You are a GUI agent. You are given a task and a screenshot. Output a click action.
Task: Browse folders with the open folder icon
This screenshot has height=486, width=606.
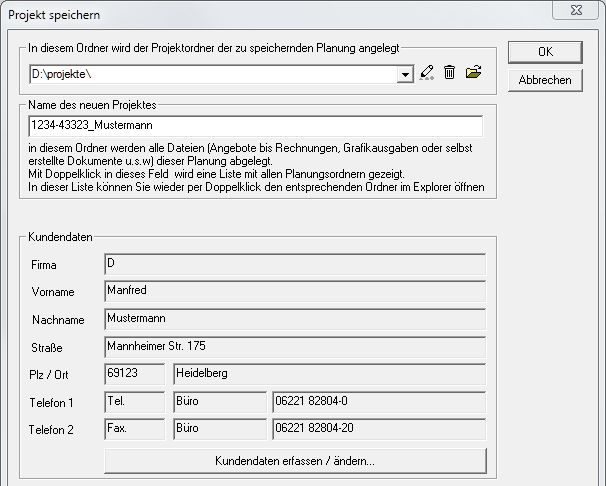(474, 72)
